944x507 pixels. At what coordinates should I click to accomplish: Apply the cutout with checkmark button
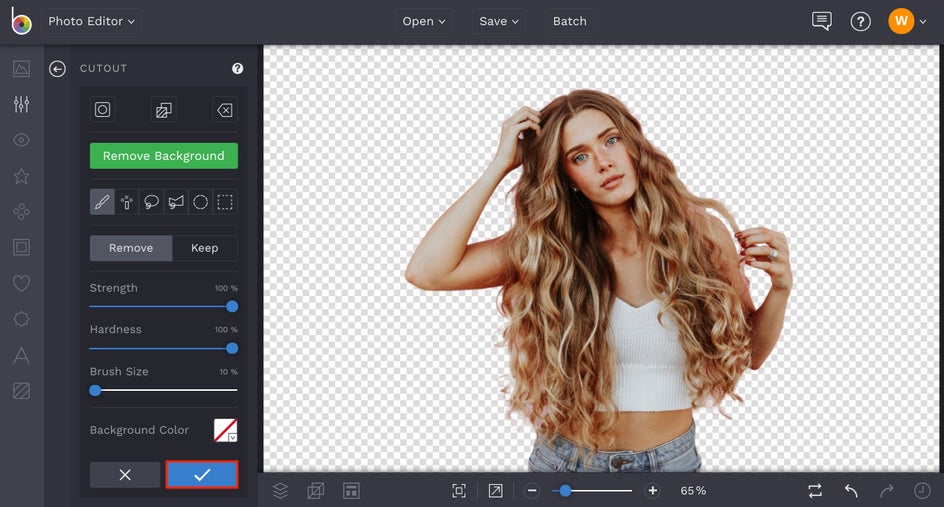click(x=202, y=475)
